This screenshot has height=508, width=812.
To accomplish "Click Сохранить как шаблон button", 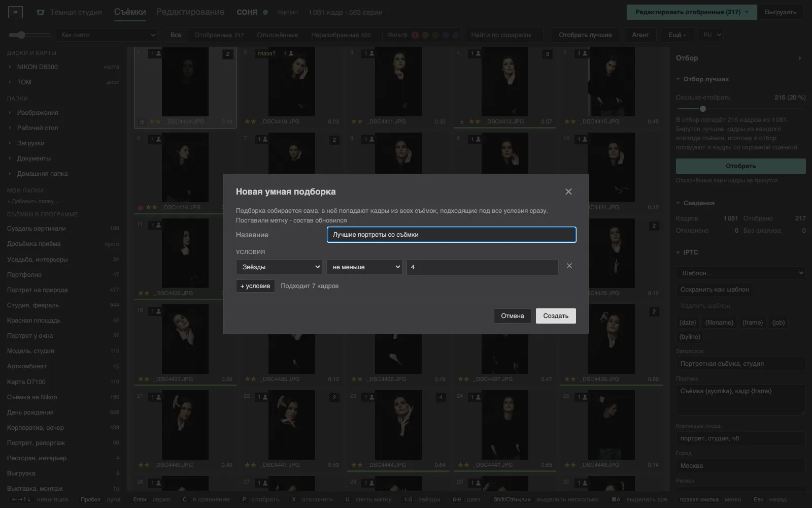I will coord(715,290).
